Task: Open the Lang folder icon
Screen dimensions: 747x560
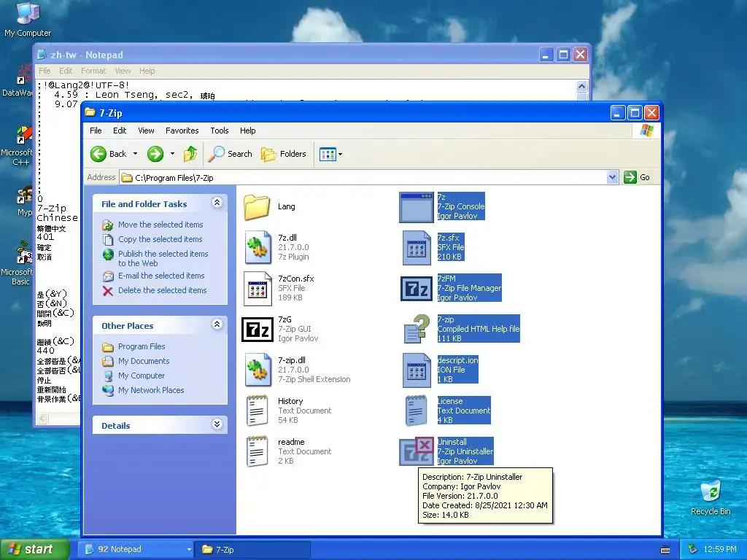Action: point(257,206)
